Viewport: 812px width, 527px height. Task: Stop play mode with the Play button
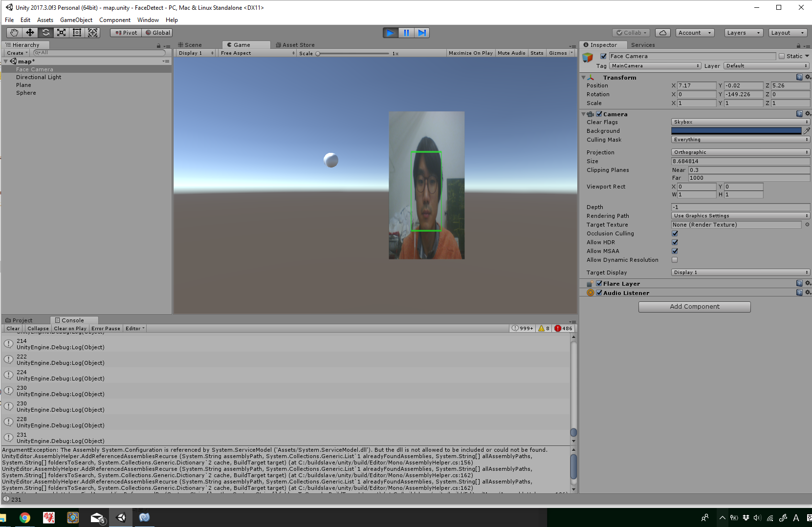coord(390,33)
